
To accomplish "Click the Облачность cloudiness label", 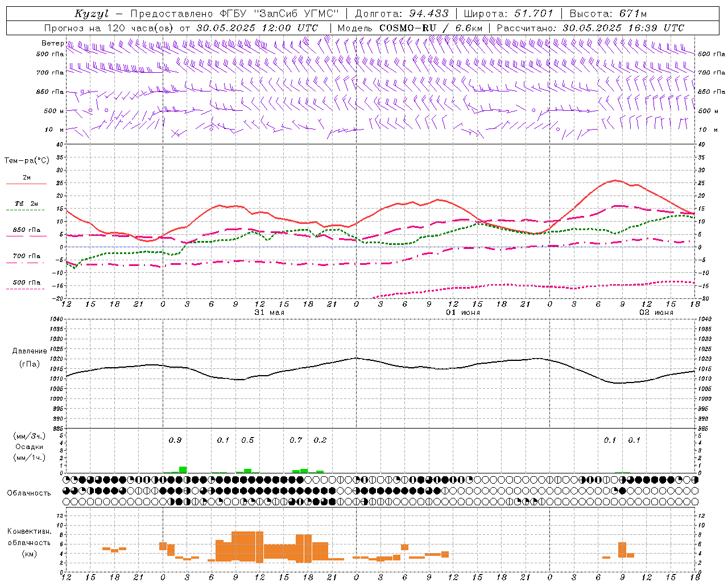I will click(x=29, y=493).
